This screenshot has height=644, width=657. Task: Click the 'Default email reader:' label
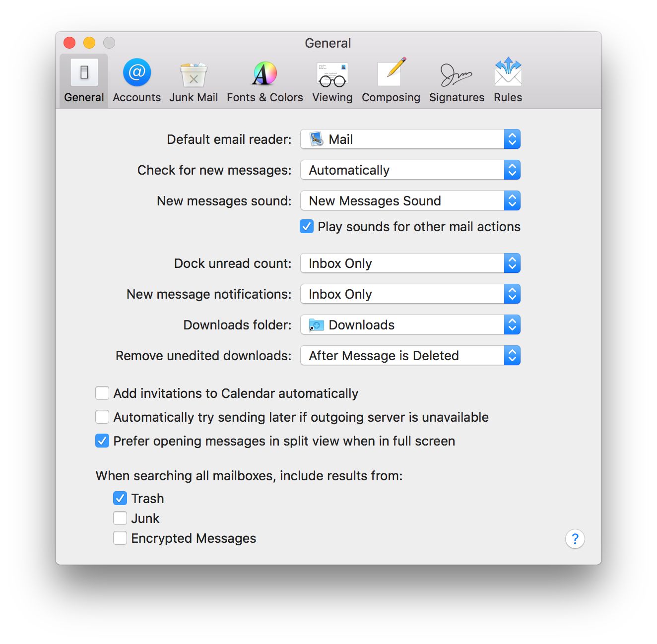[x=229, y=139]
